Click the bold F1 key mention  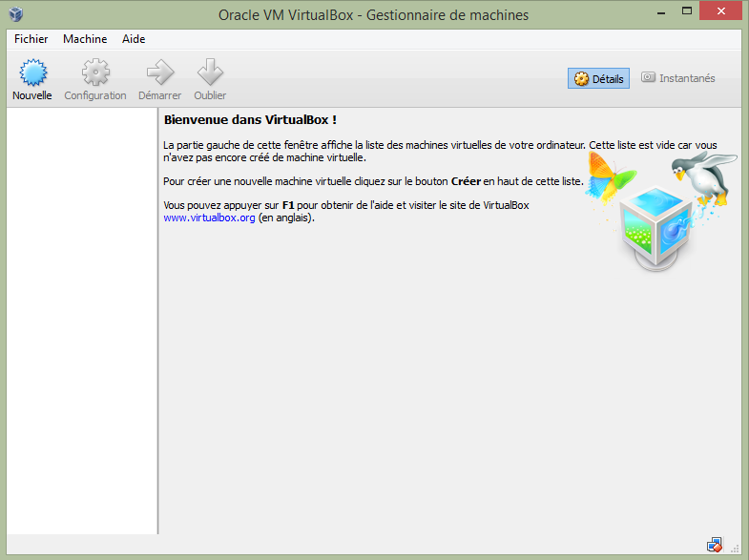point(288,206)
